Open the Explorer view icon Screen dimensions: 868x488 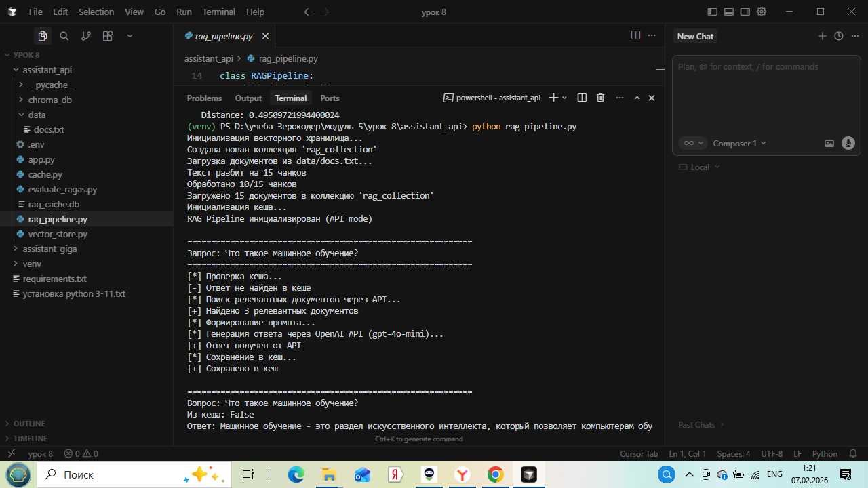pos(43,36)
